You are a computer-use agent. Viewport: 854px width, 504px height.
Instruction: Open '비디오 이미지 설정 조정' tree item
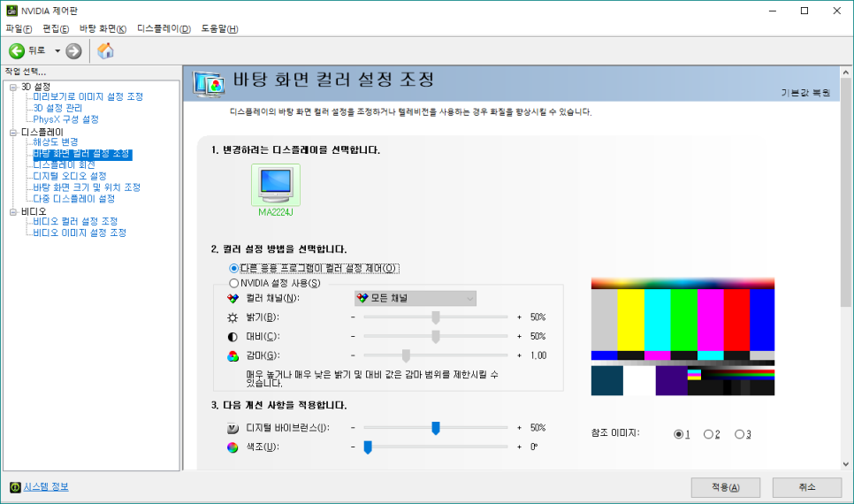click(80, 233)
